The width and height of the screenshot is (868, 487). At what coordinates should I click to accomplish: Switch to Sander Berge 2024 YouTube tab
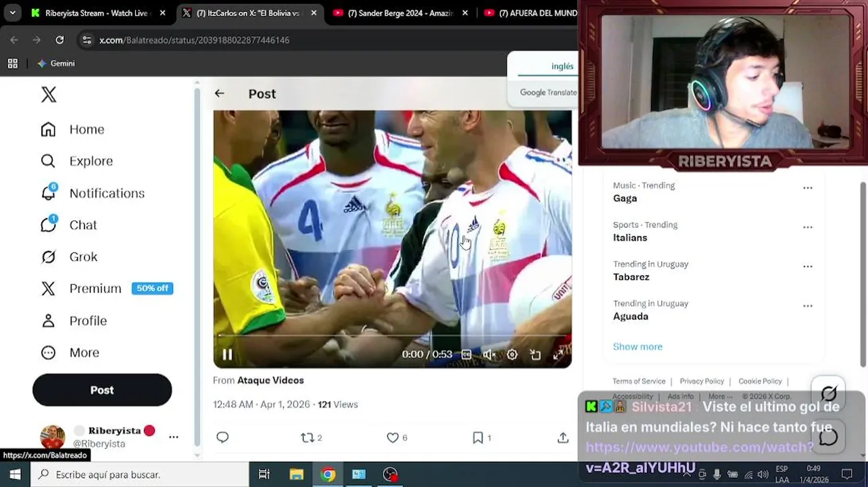point(401,13)
